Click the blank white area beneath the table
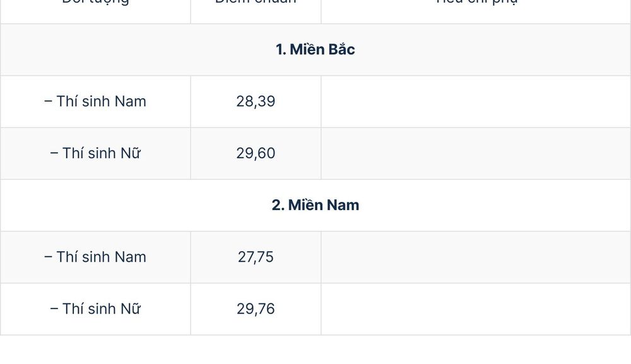This screenshot has width=631, height=364. pos(315,350)
